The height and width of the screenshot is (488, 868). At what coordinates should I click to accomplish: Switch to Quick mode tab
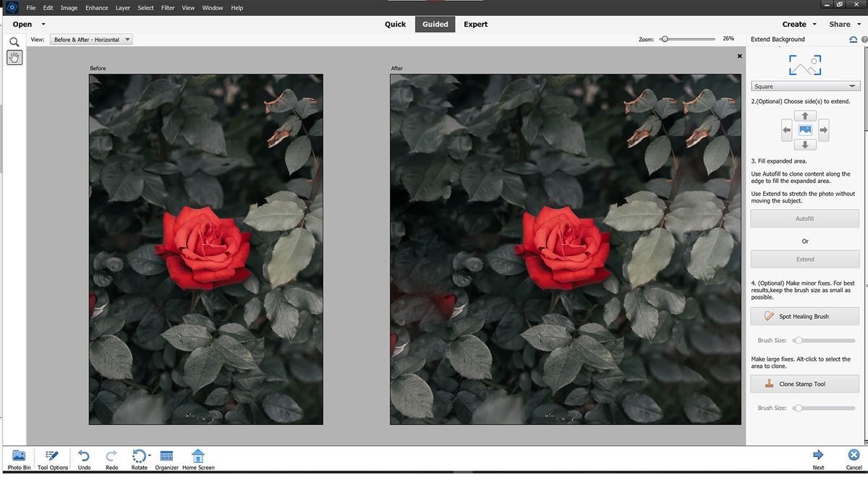[395, 24]
